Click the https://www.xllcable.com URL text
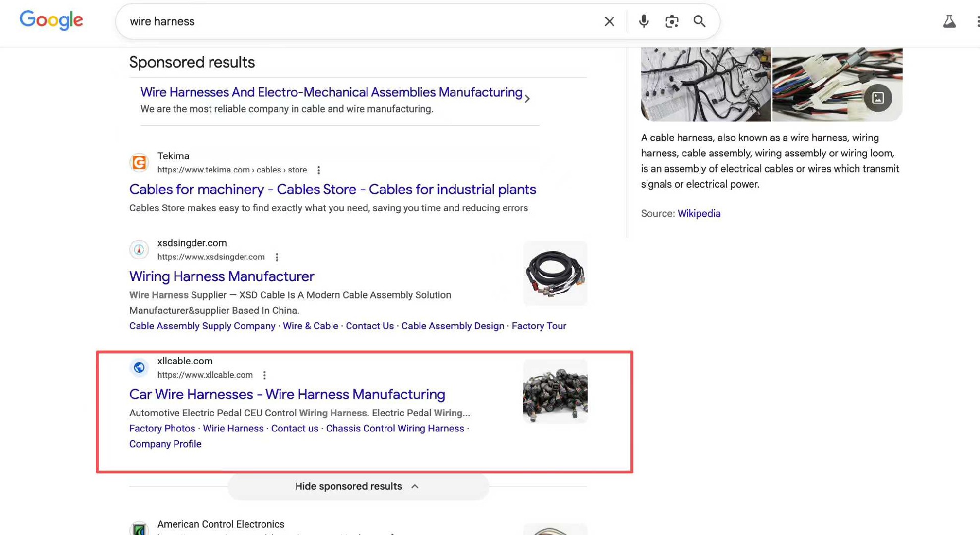The height and width of the screenshot is (535, 980). [205, 375]
